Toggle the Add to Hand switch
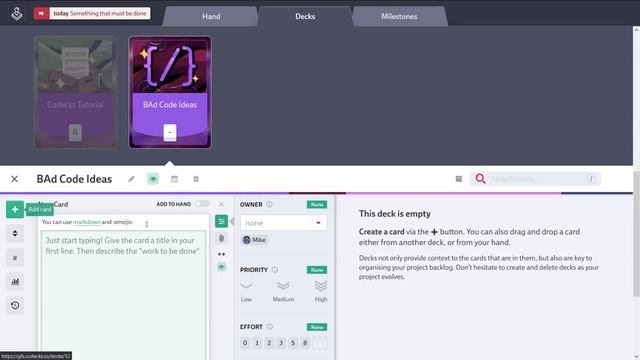Screen dimensions: 640x360 [x=202, y=204]
